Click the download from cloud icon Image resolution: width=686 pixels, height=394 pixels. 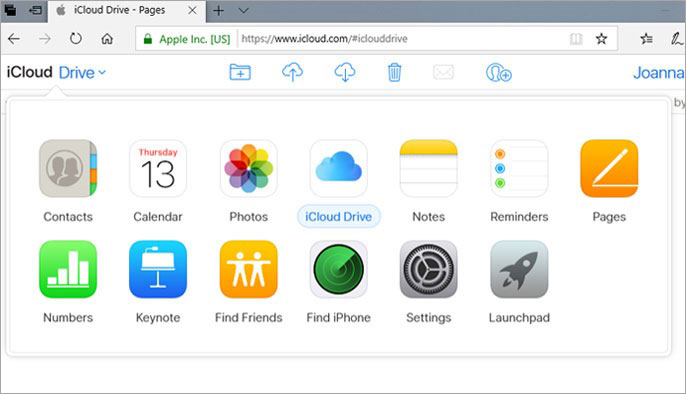[x=345, y=72]
